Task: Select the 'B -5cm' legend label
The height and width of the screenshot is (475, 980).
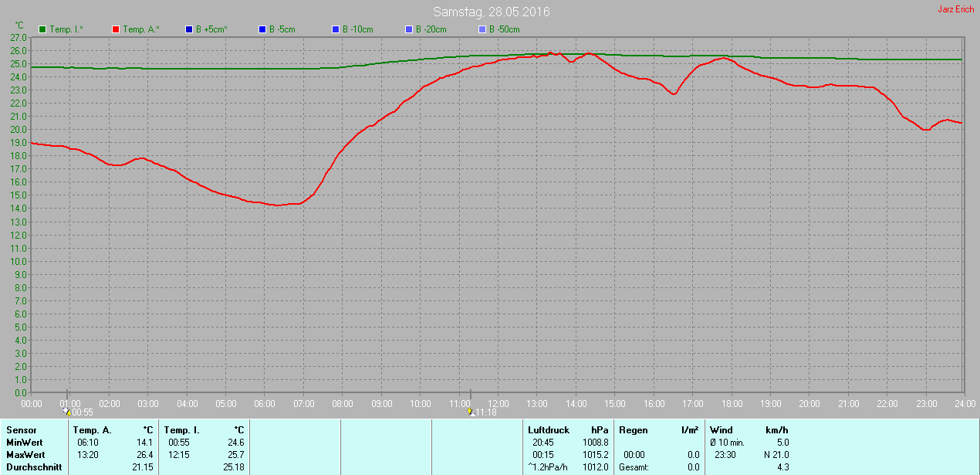Action: 282,29
